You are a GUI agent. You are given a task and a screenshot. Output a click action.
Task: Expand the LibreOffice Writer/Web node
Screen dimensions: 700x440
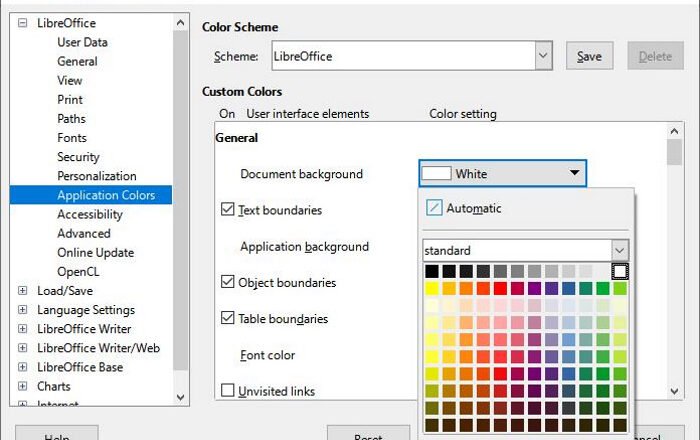click(22, 348)
